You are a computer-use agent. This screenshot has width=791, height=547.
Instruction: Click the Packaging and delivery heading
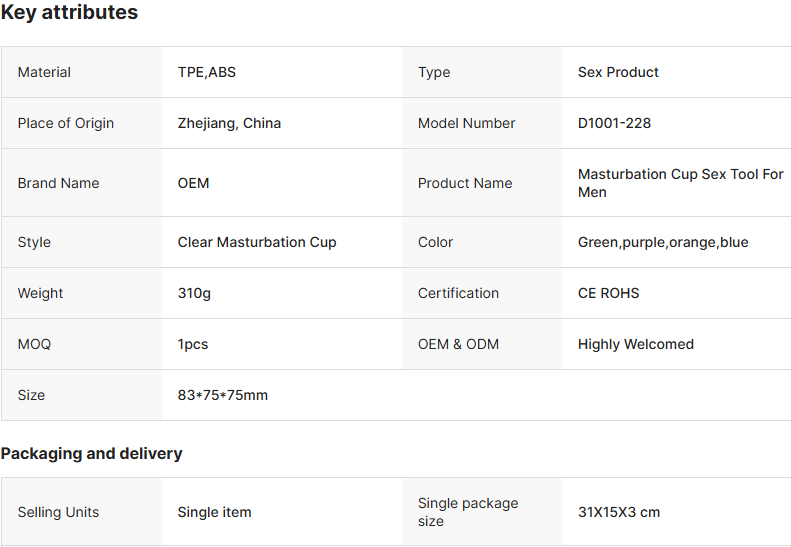click(91, 453)
